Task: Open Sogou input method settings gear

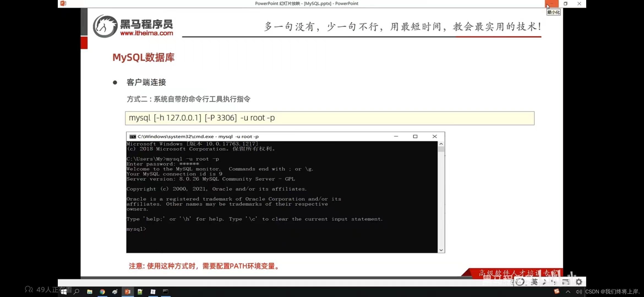Action: (x=579, y=282)
